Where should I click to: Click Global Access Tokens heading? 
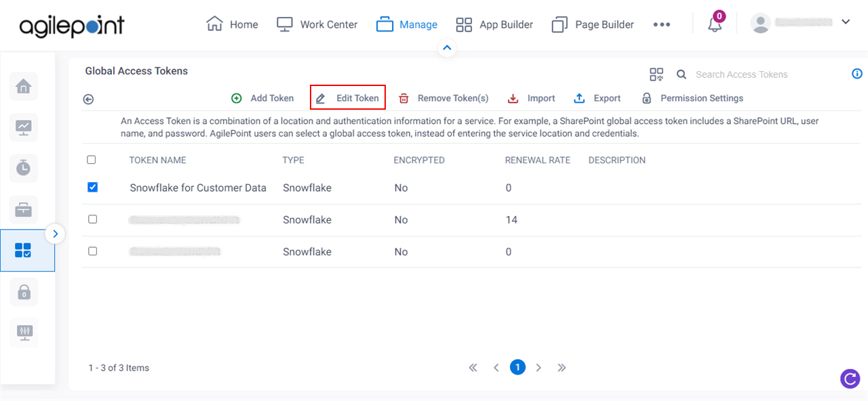pyautogui.click(x=136, y=70)
